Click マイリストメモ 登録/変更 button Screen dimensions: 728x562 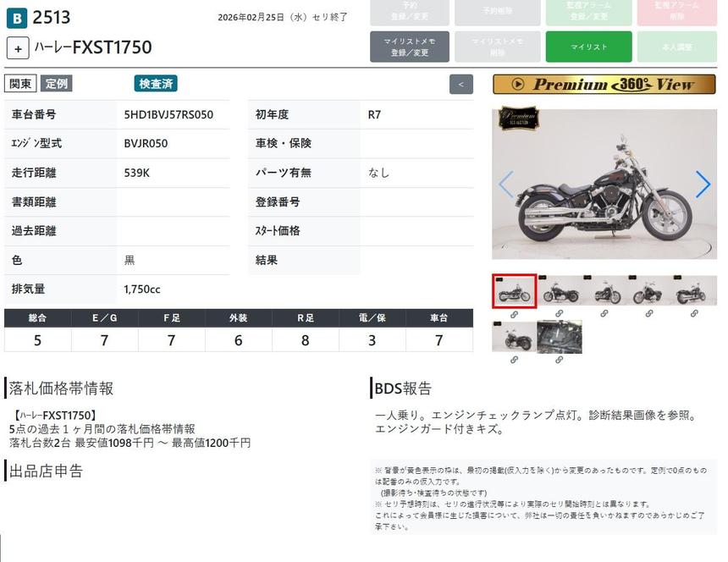409,47
